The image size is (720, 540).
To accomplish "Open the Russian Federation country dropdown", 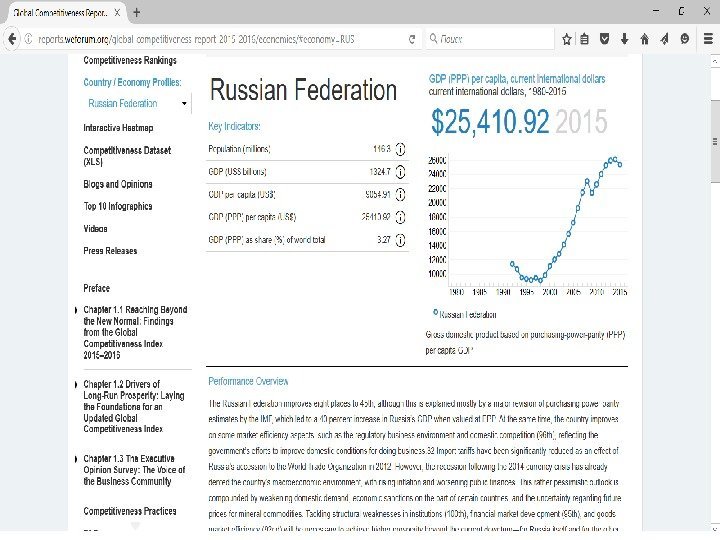I will tap(139, 103).
